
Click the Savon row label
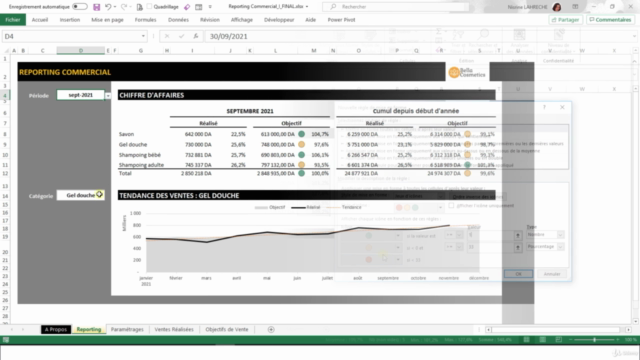126,134
